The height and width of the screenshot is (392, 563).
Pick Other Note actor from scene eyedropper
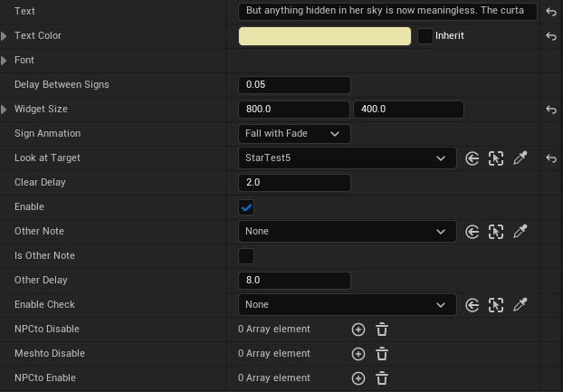click(x=520, y=232)
